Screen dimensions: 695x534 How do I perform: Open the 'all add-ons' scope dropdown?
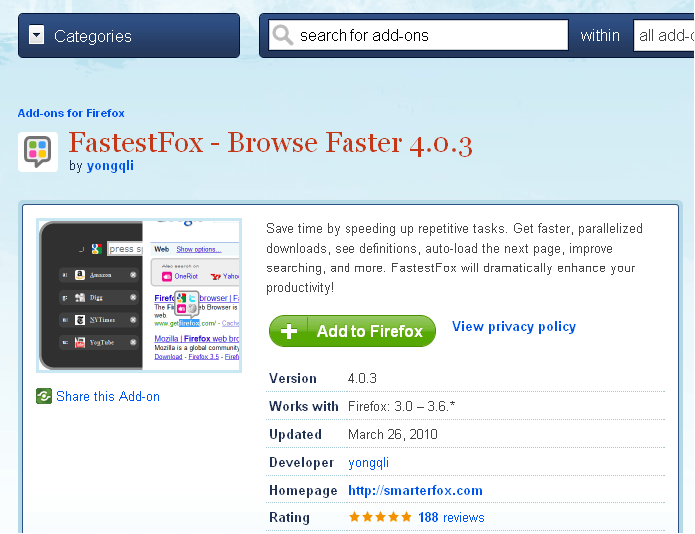tap(664, 35)
